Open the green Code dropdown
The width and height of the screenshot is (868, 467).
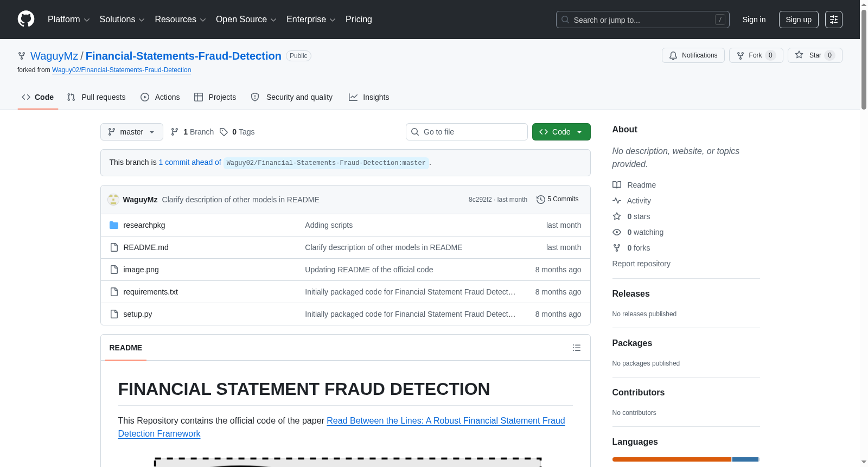pyautogui.click(x=561, y=132)
